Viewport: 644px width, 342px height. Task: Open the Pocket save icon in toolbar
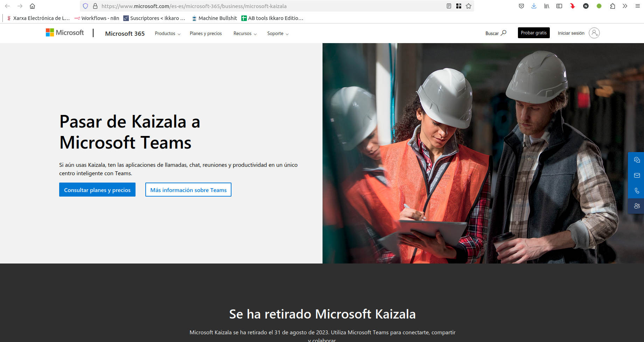[521, 6]
